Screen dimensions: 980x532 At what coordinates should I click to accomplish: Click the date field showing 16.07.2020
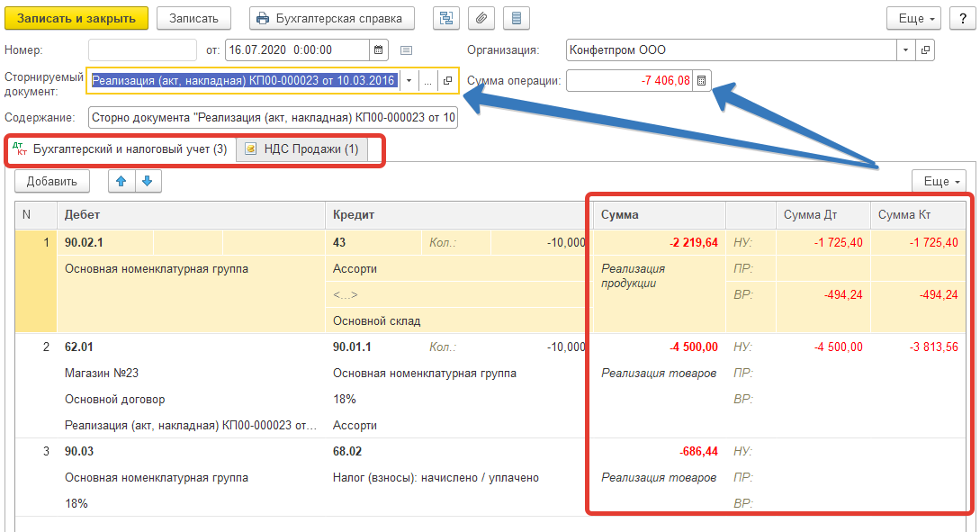pos(297,50)
